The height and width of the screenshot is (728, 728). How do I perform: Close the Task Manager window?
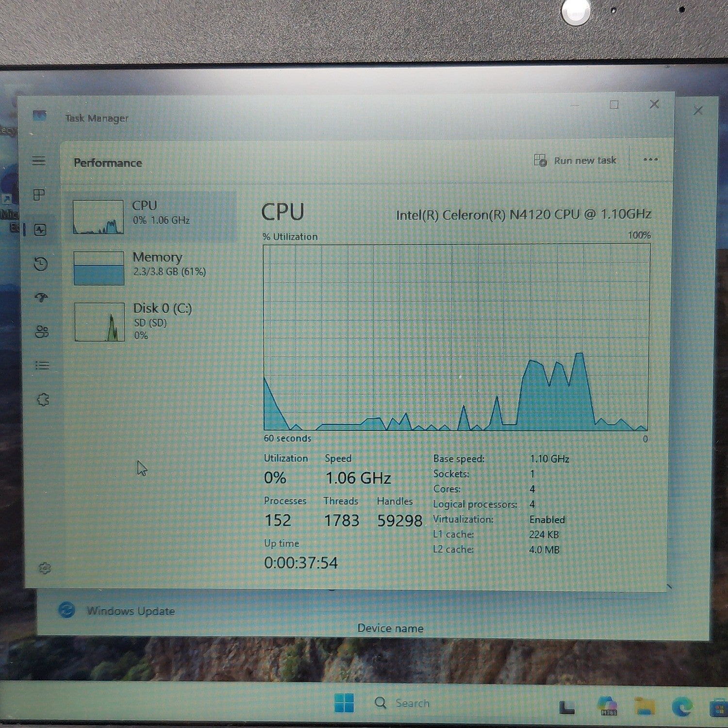tap(654, 104)
